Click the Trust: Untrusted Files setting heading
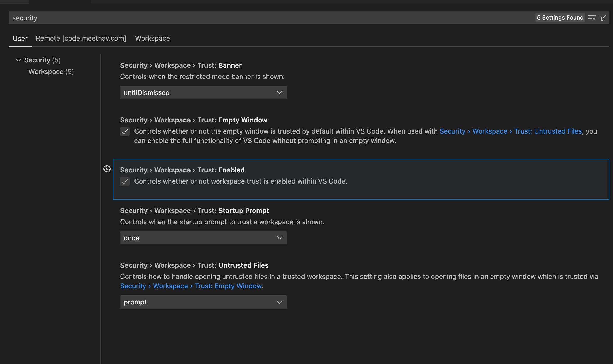613x364 pixels. 194,265
